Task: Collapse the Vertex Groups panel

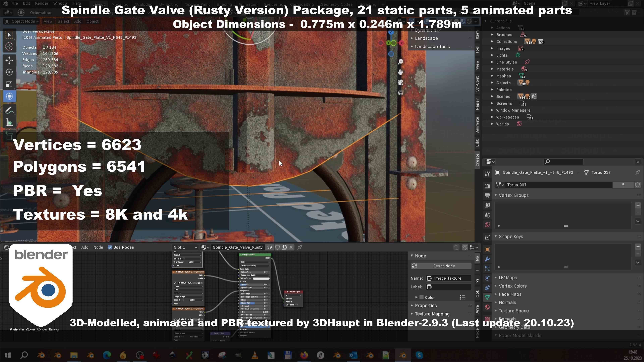Action: click(496, 195)
